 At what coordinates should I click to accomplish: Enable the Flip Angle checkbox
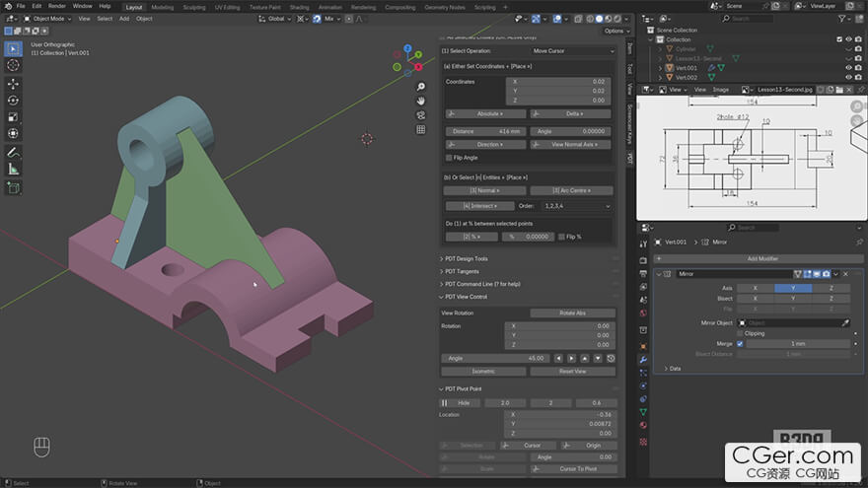(x=449, y=158)
